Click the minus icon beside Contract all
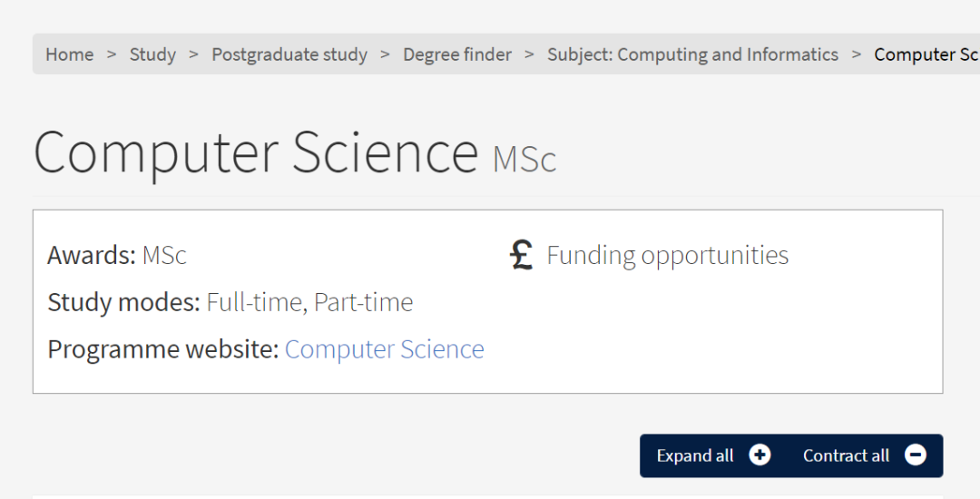This screenshot has width=980, height=499. pos(916,455)
